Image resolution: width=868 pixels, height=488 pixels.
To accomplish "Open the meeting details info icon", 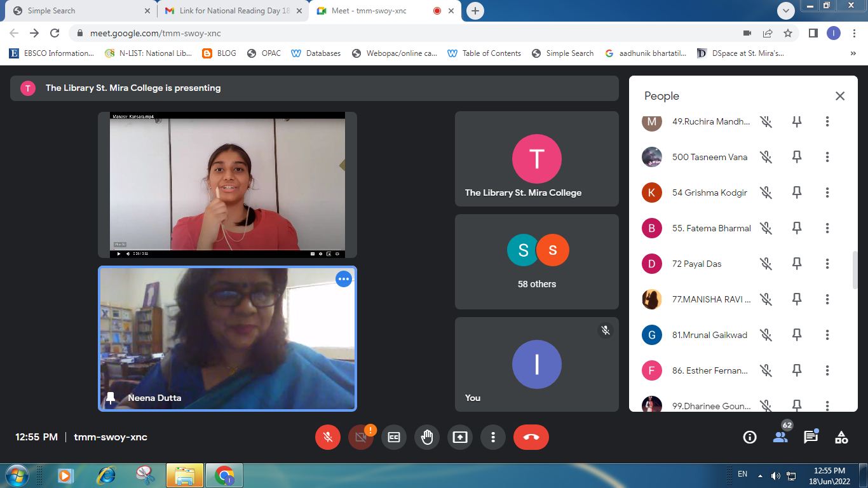I will (750, 437).
